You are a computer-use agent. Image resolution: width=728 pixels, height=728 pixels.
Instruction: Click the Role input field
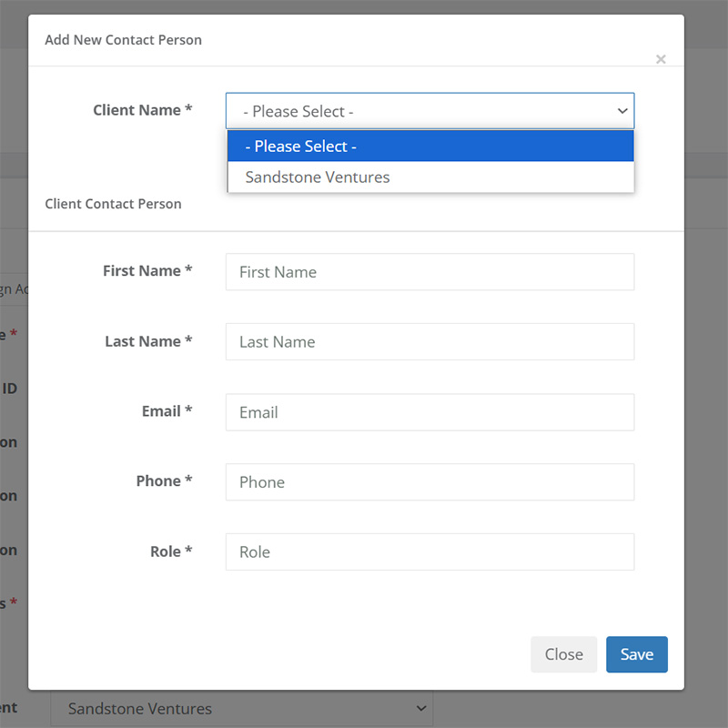click(x=430, y=552)
